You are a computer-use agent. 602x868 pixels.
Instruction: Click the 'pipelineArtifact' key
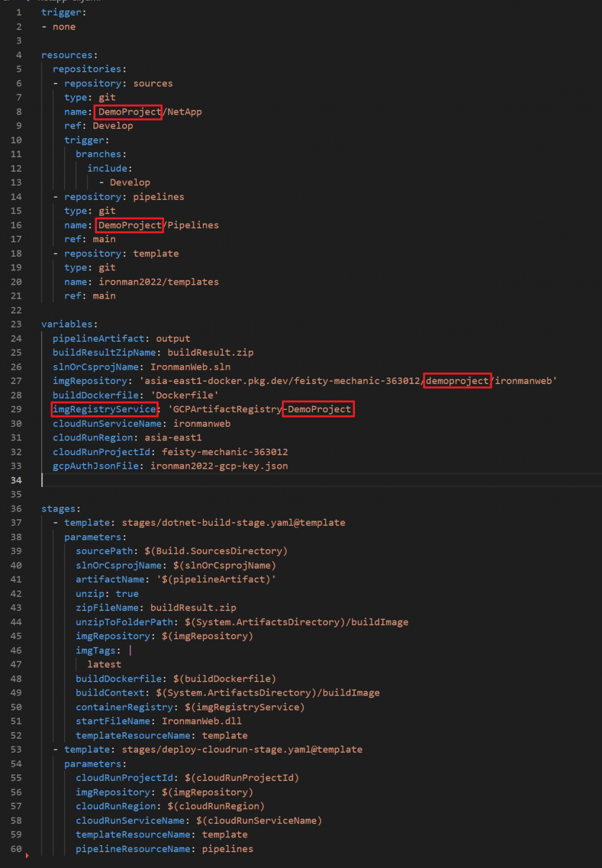pyautogui.click(x=99, y=339)
